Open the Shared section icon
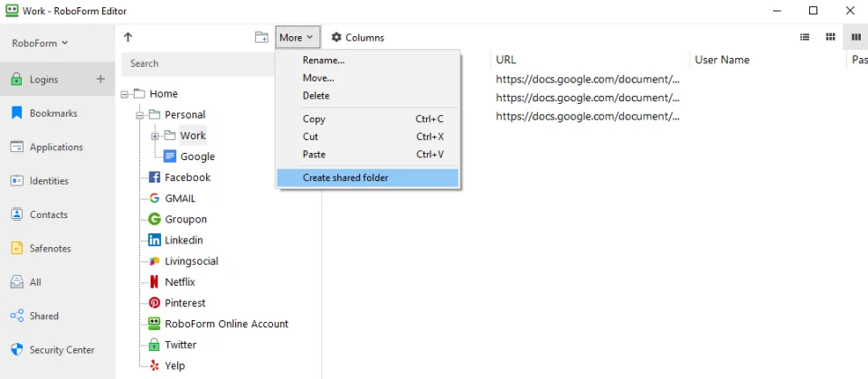The image size is (868, 379). tap(17, 316)
